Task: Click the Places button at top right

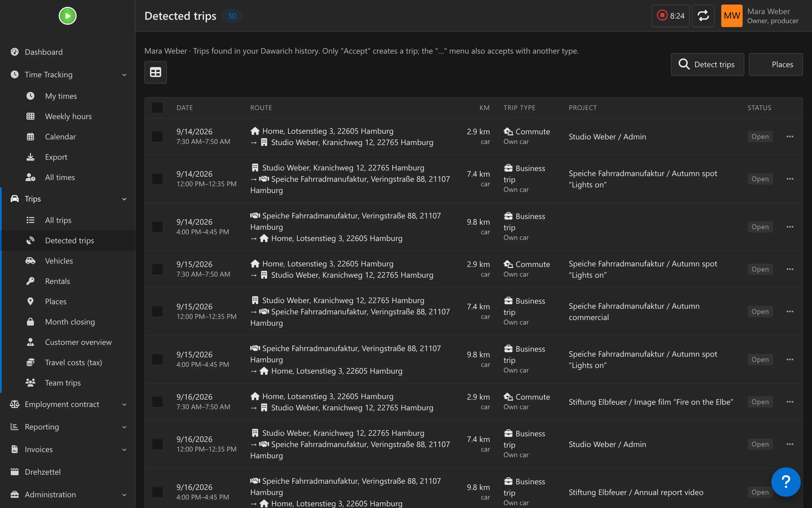Action: click(776, 64)
